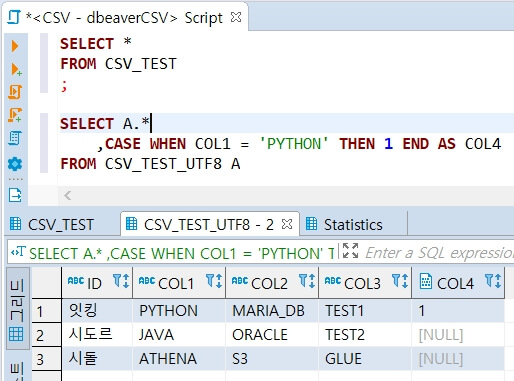Click the Execute SQL script icon
The height and width of the screenshot is (381, 514).
pos(15,92)
